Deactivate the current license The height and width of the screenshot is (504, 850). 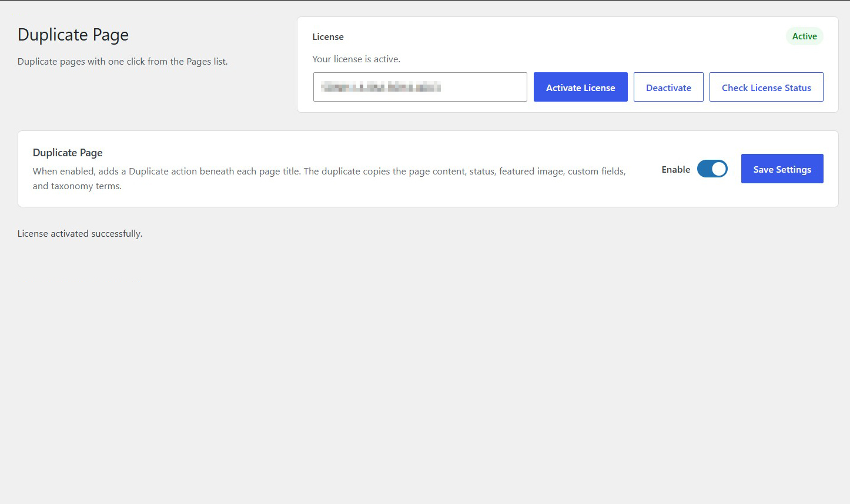click(668, 87)
